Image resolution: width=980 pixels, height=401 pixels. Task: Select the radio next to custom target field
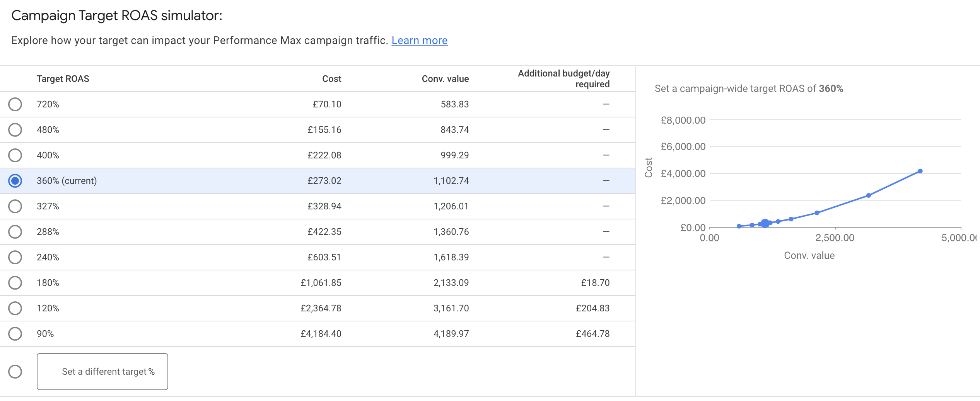15,371
